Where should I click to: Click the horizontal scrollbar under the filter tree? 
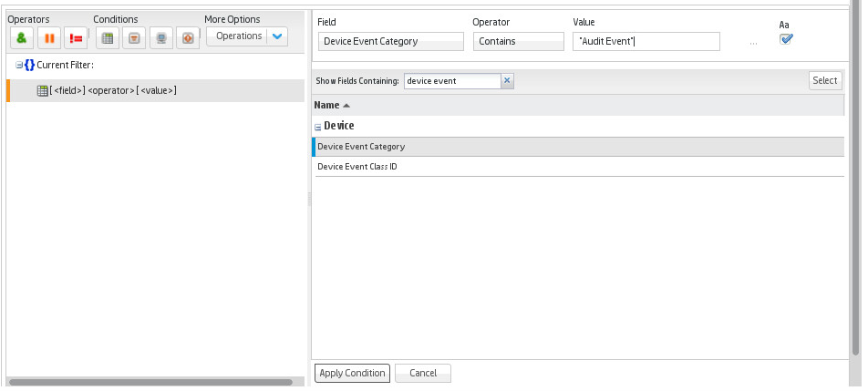click(x=150, y=382)
